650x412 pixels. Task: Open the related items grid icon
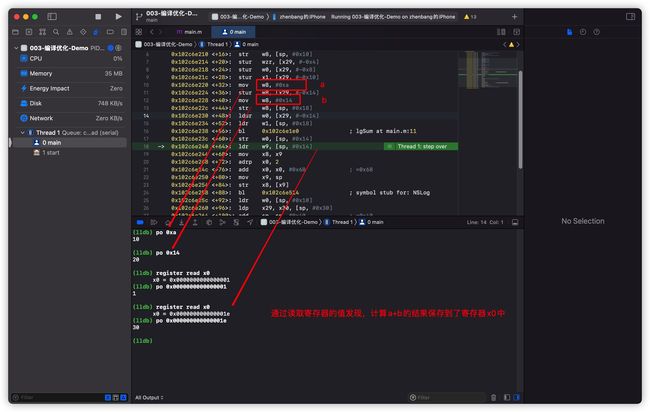click(x=139, y=32)
